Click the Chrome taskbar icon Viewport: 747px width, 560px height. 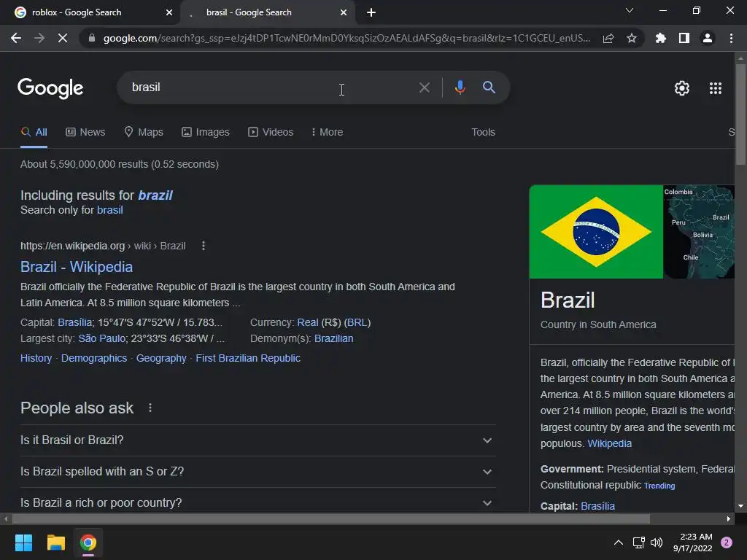pyautogui.click(x=88, y=542)
